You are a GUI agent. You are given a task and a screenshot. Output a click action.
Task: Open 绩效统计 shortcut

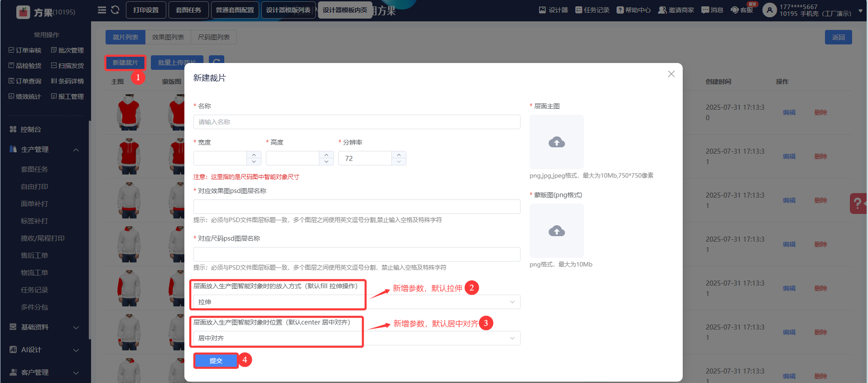[25, 97]
